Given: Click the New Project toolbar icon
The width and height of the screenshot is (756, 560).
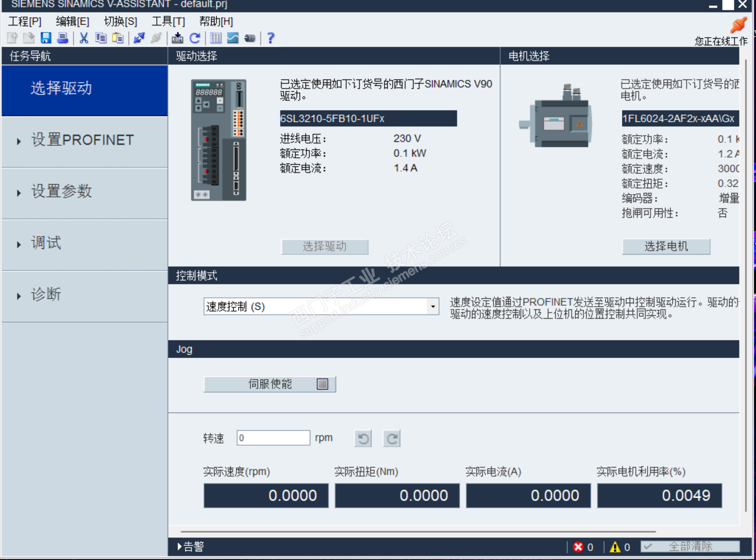Looking at the screenshot, I should point(12,38).
